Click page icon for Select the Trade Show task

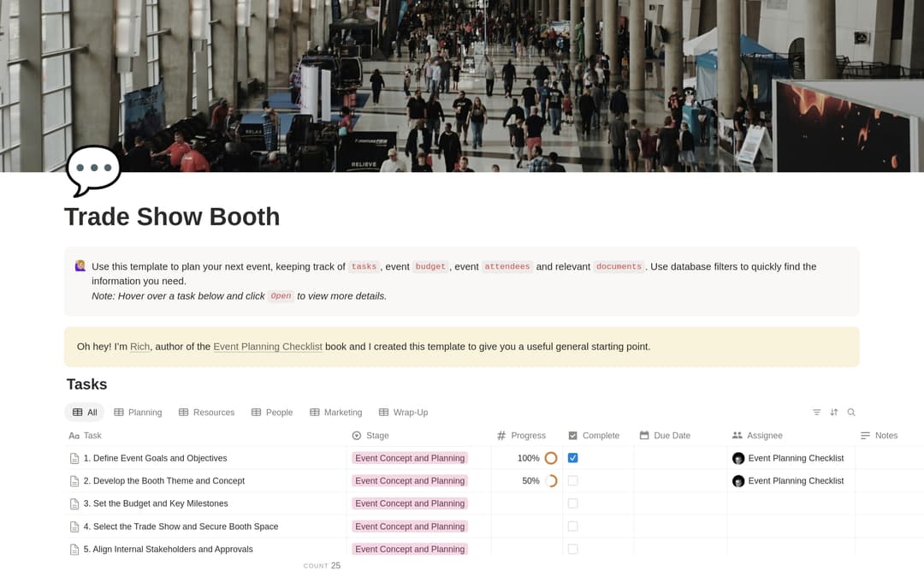[x=74, y=526]
